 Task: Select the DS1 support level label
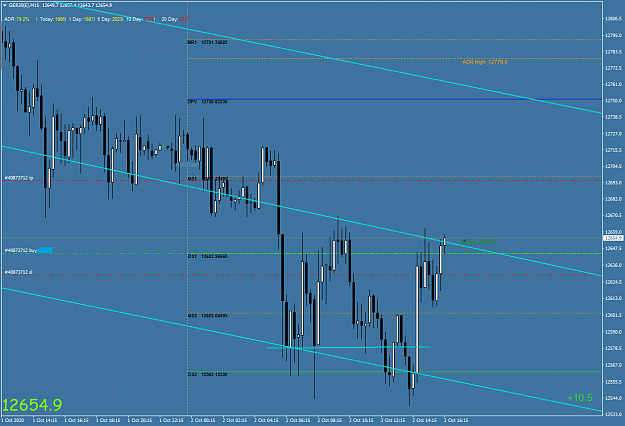coord(207,256)
